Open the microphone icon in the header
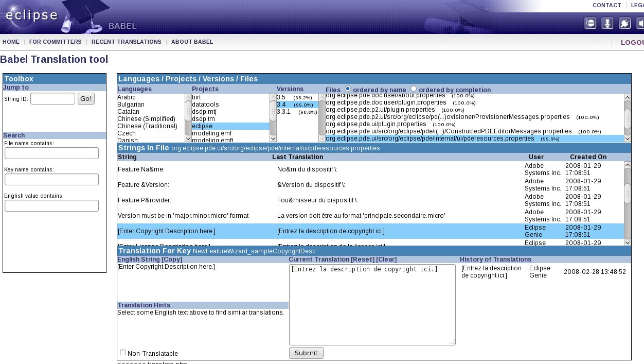Screen dimensions: 644x364 [x=607, y=23]
